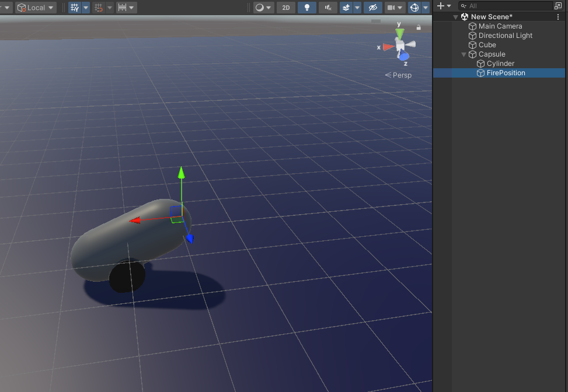Open snap increment settings icon

point(123,8)
